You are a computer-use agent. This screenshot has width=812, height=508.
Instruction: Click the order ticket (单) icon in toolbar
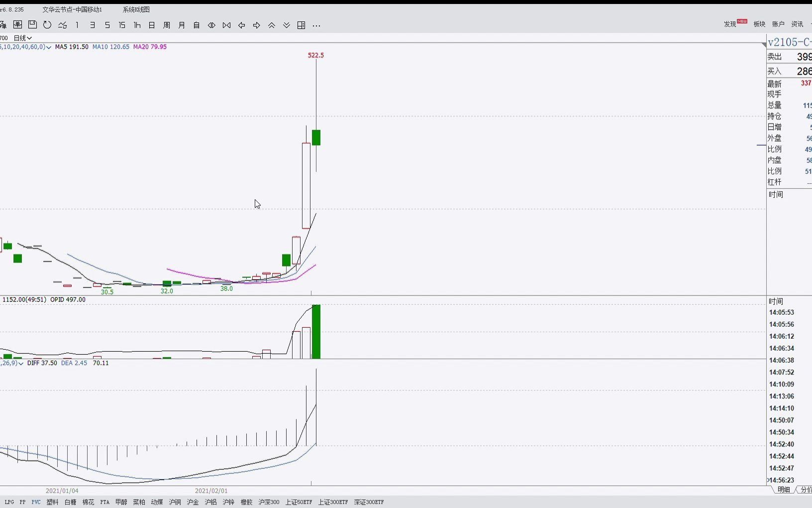(17, 25)
